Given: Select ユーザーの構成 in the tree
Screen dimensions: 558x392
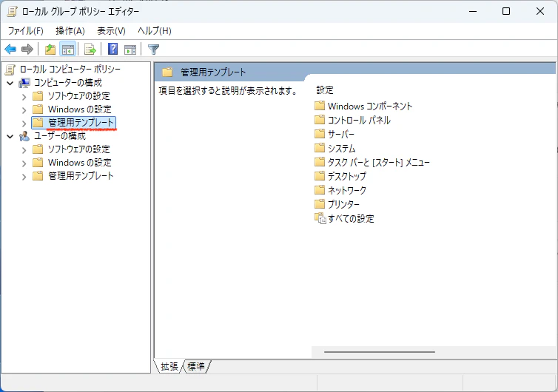Looking at the screenshot, I should (x=60, y=136).
